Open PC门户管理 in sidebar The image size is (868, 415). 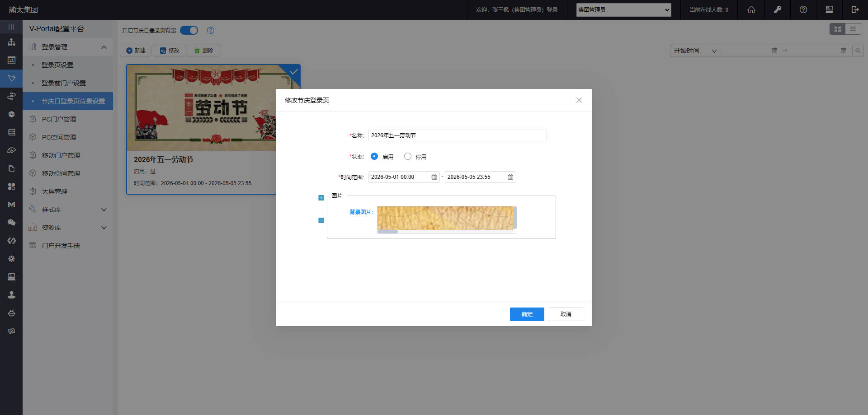(x=59, y=119)
